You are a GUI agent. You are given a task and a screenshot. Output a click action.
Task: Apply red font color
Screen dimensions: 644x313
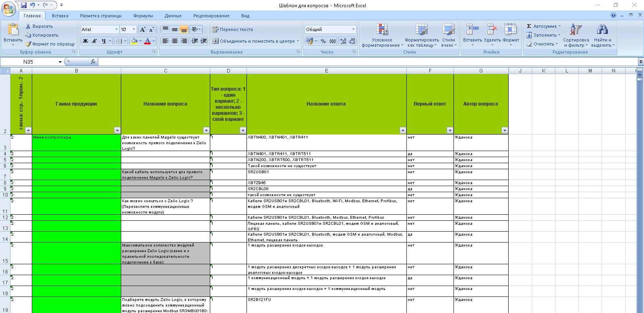point(147,41)
